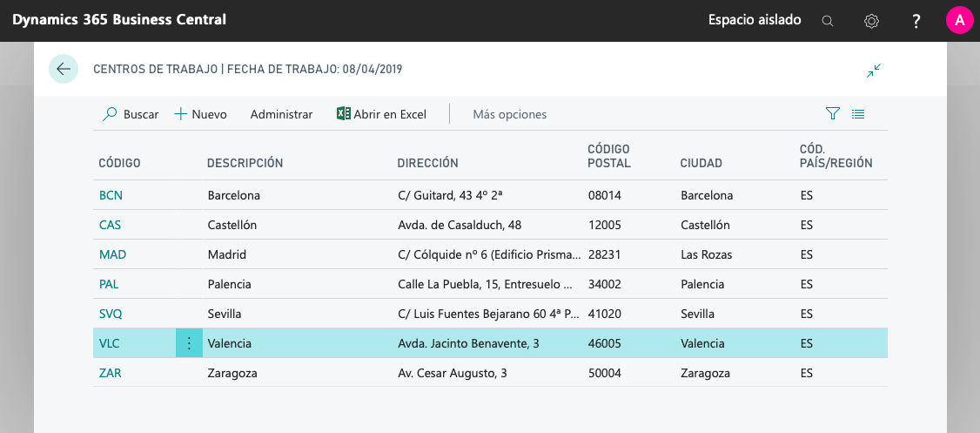Open the user account avatar
980x433 pixels.
click(x=959, y=21)
